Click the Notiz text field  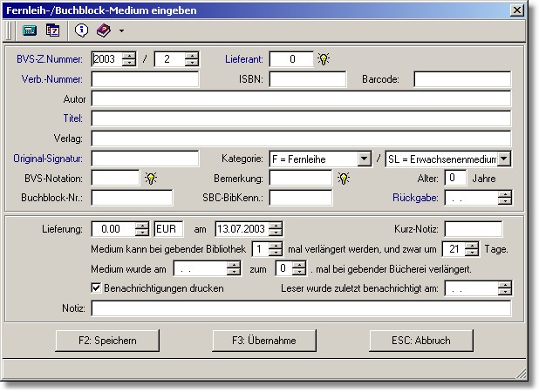point(300,308)
